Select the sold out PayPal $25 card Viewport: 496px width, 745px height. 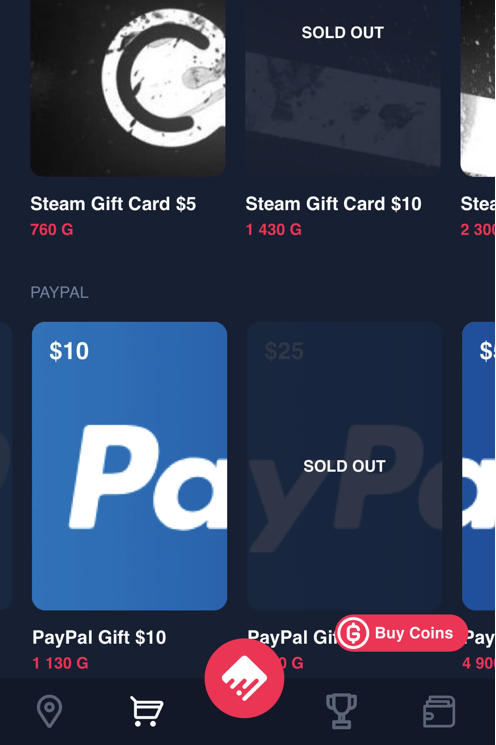344,466
